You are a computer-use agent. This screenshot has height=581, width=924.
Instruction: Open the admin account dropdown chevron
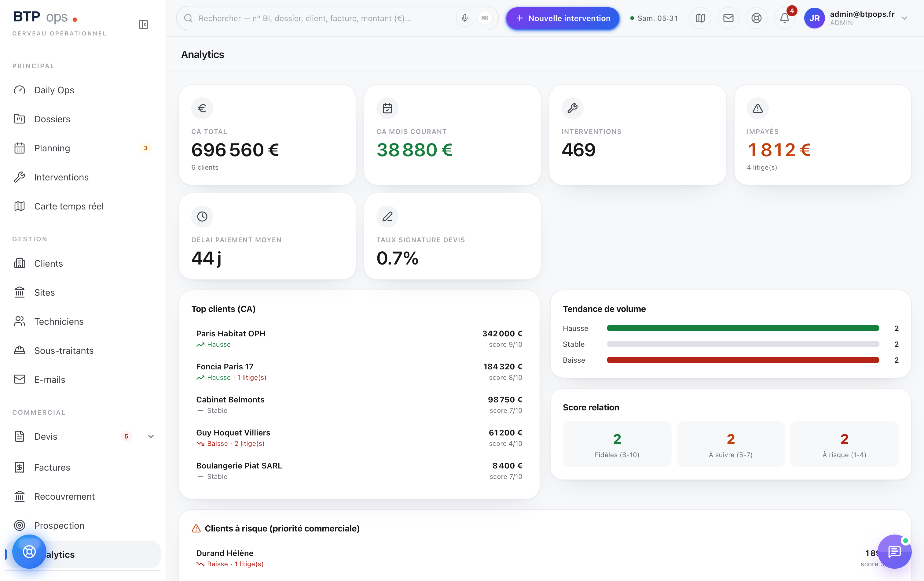tap(905, 18)
